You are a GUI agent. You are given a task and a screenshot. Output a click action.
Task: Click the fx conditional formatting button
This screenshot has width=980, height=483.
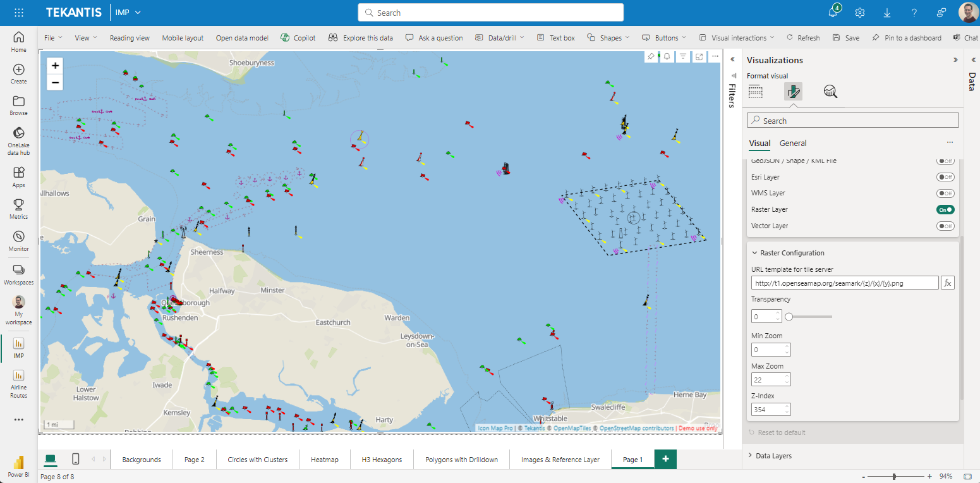pos(947,283)
